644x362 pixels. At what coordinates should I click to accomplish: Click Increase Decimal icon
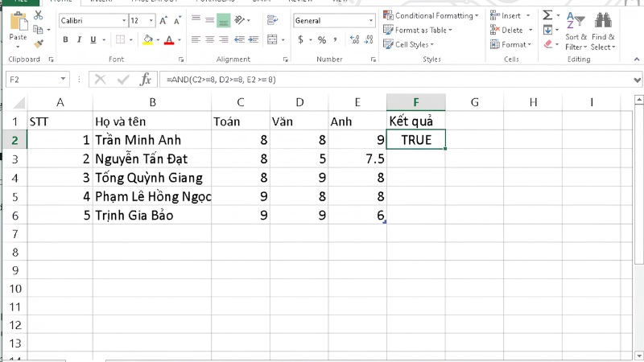[354, 39]
